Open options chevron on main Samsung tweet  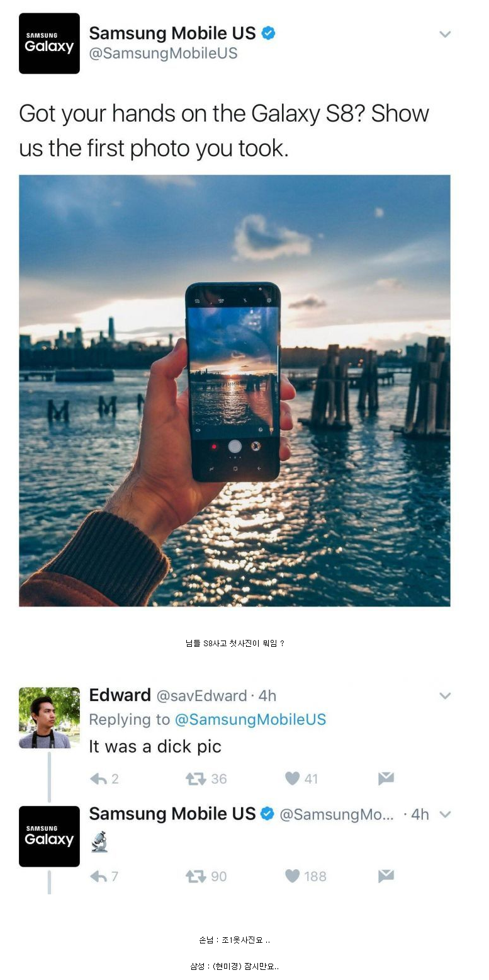point(445,34)
